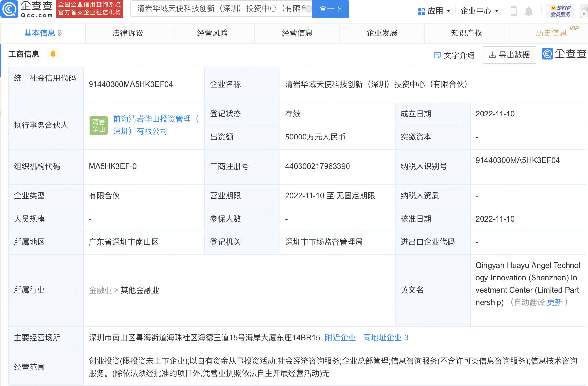588x386 pixels.
Task: Select organization code MA5HK3EF-0
Action: click(x=113, y=166)
